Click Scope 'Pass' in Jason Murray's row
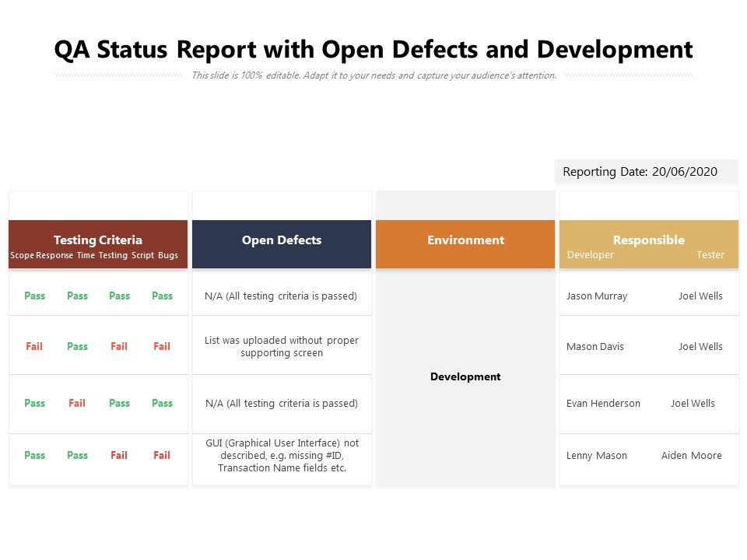 point(35,296)
